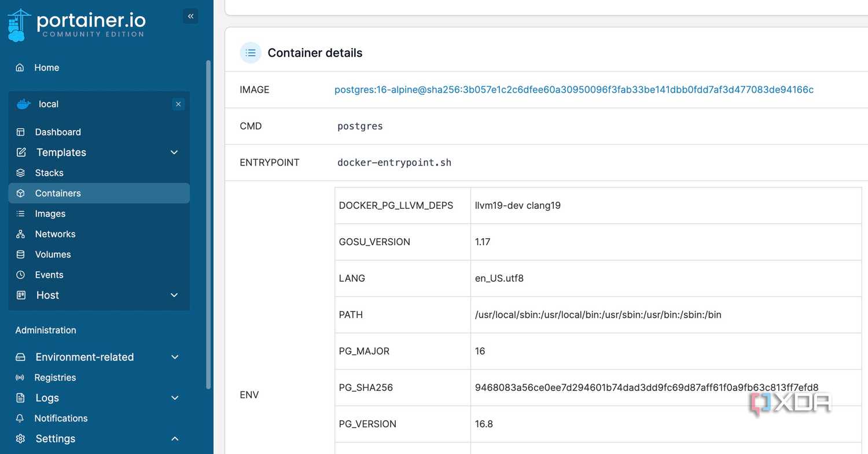Click the Volumes database icon
This screenshot has width=868, height=454.
coord(21,254)
